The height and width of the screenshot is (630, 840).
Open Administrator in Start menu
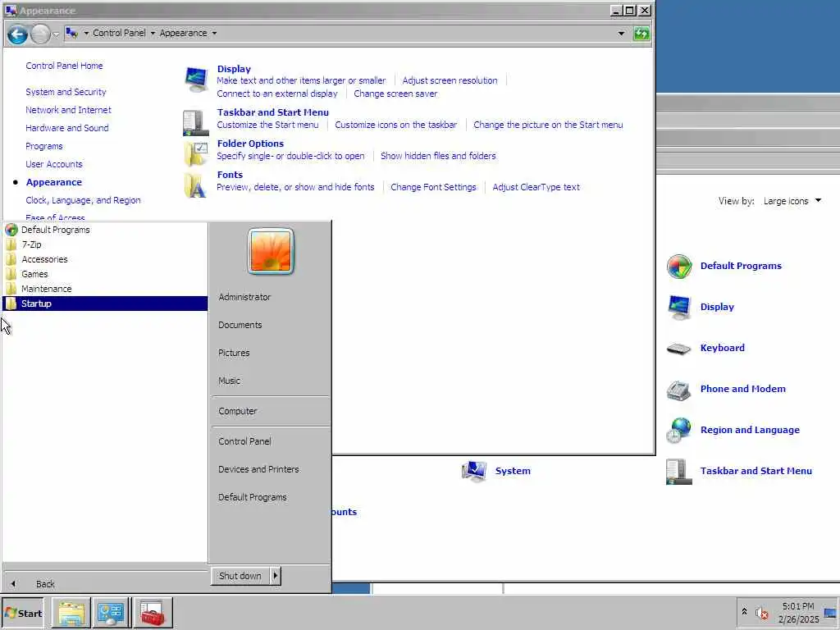244,297
